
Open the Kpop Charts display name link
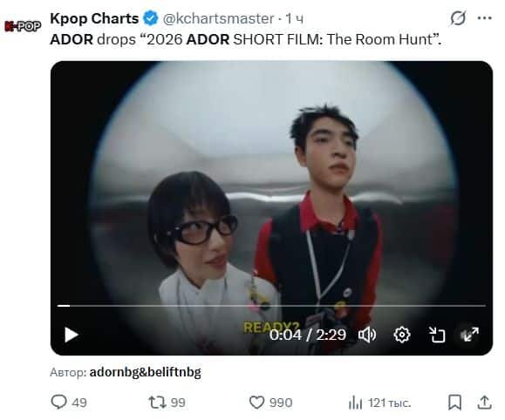94,18
